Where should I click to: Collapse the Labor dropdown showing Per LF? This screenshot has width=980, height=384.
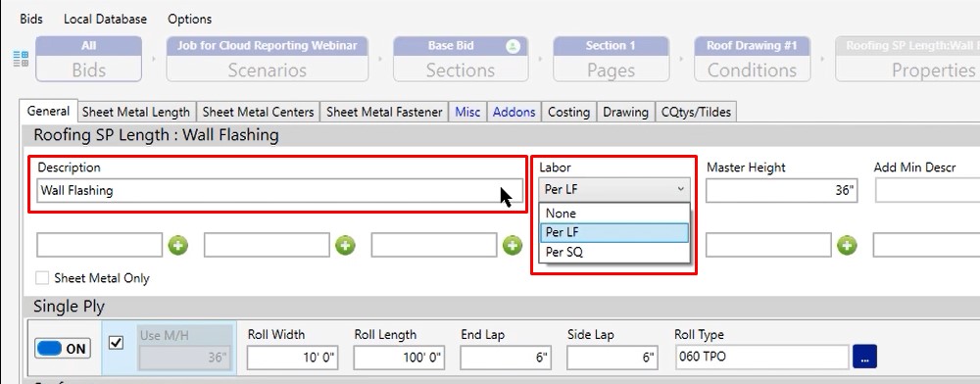[614, 189]
